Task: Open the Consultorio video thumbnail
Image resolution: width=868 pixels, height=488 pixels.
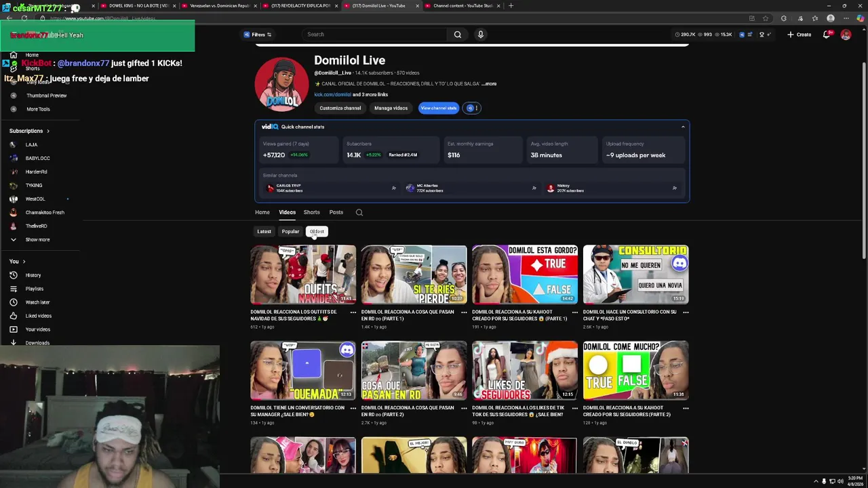Action: [635, 274]
